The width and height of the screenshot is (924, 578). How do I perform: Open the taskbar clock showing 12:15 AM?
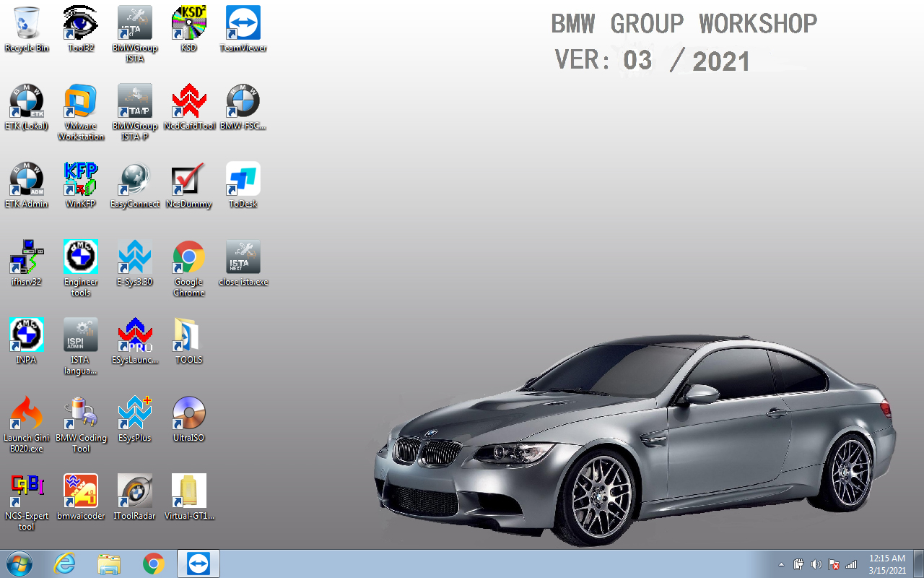(x=887, y=564)
